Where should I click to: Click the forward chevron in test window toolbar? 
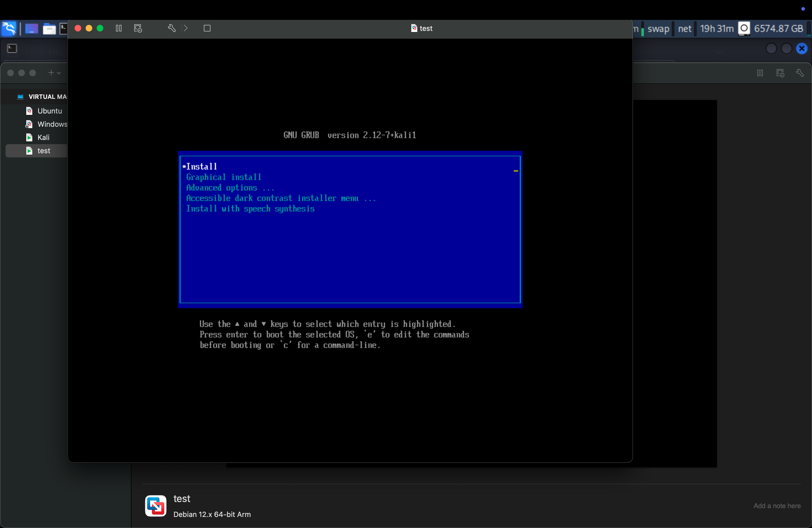click(186, 28)
